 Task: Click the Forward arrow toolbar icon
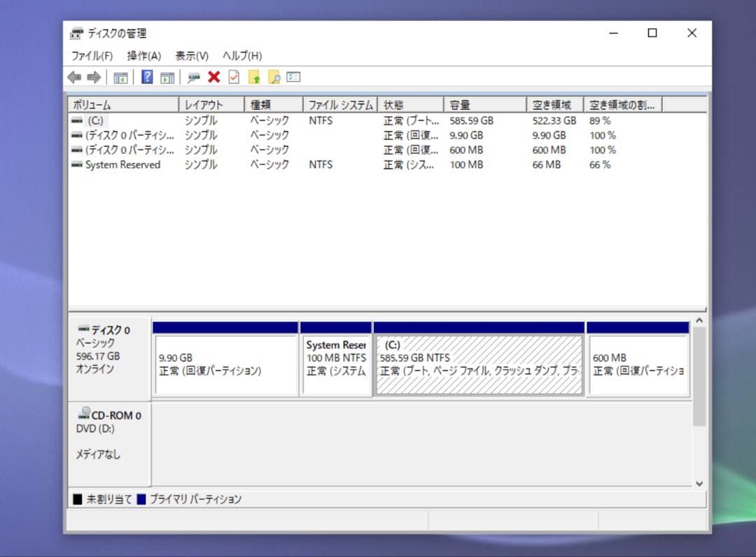pos(94,77)
